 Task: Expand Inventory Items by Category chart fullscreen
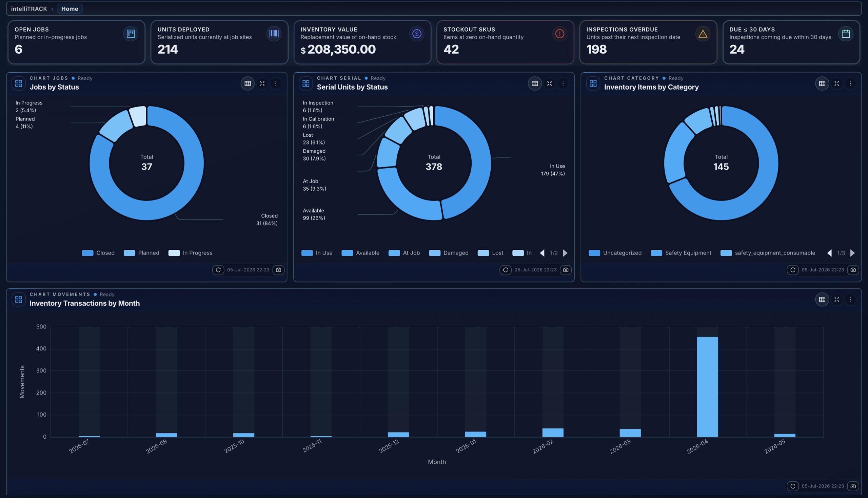coord(836,83)
